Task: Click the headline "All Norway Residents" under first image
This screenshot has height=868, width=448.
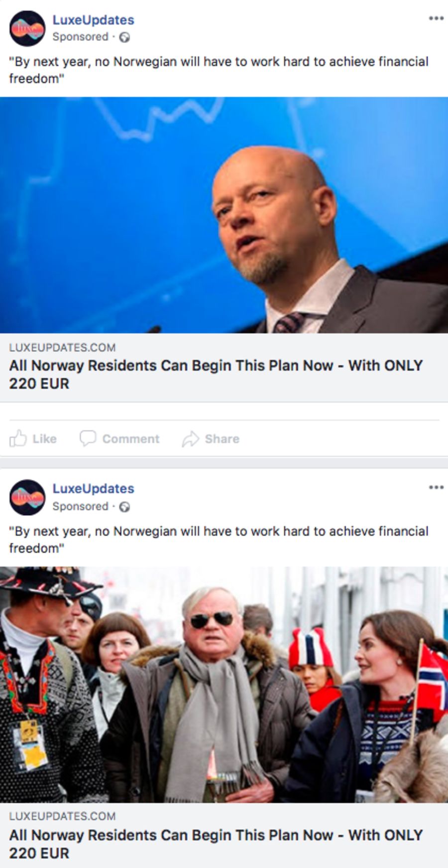Action: tap(216, 374)
